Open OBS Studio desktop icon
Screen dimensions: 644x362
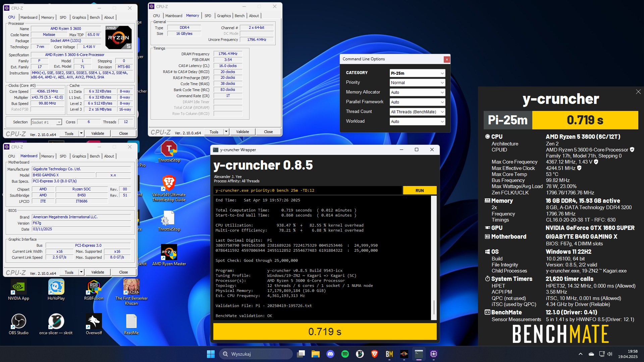(x=18, y=324)
